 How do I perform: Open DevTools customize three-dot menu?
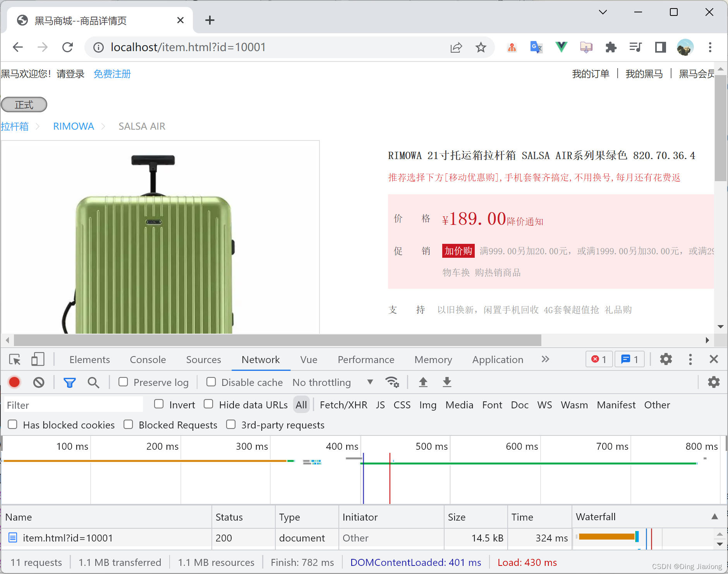(690, 359)
